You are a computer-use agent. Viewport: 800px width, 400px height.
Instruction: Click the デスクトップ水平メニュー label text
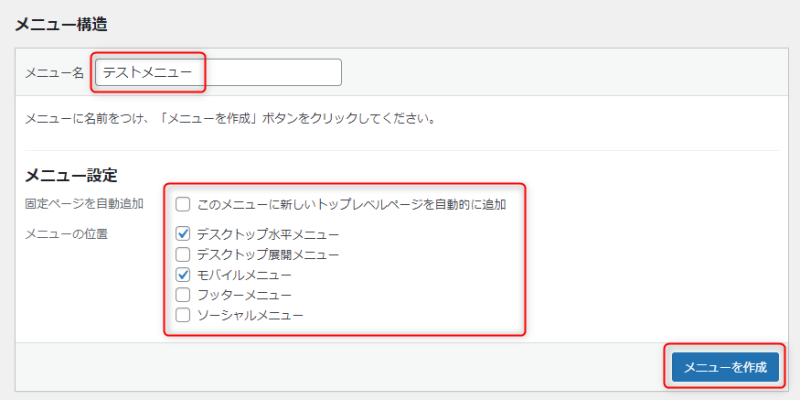click(x=268, y=234)
